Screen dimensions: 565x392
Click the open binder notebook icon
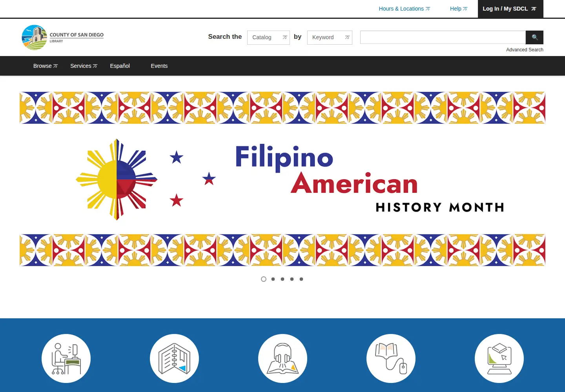point(174,358)
